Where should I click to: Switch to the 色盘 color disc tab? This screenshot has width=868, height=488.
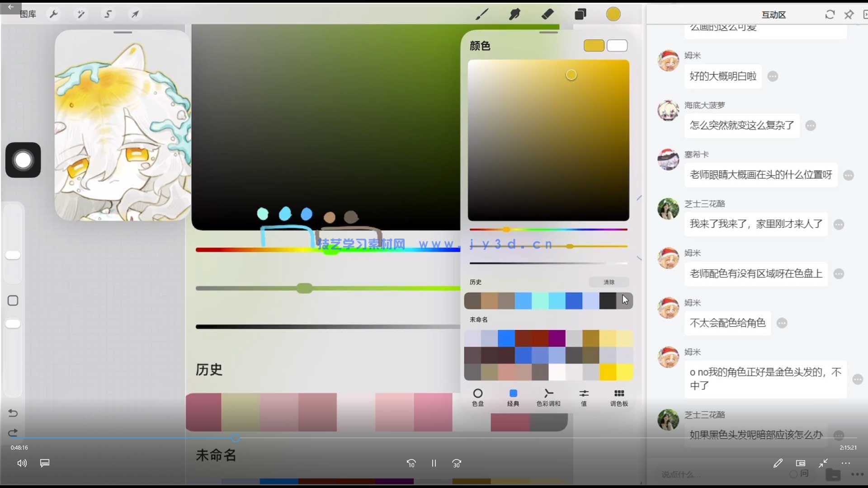tap(478, 398)
